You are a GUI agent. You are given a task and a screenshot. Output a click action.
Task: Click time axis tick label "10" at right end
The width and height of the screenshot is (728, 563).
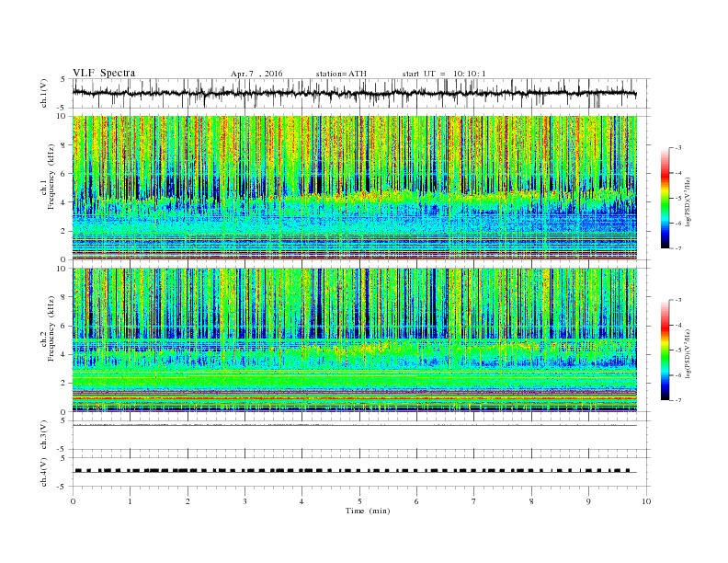(646, 501)
